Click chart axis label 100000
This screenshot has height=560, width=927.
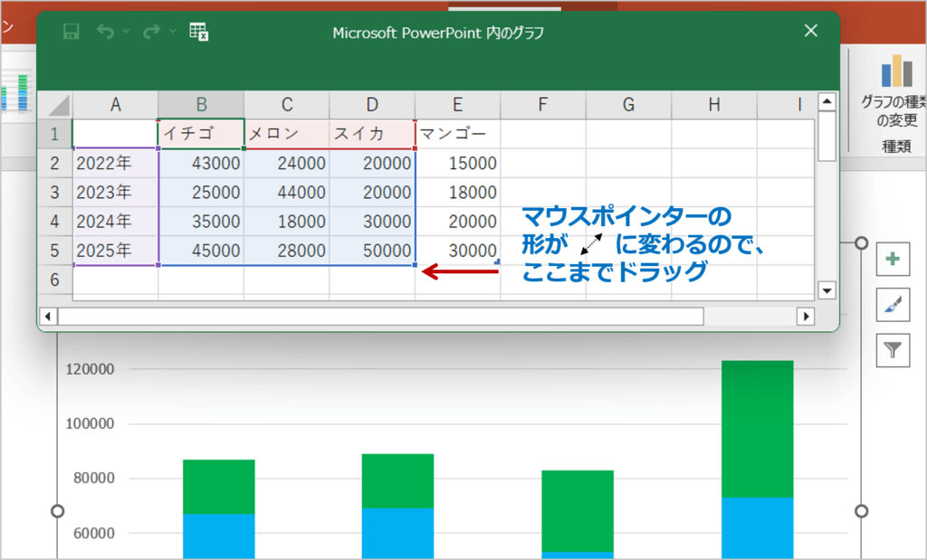click(x=90, y=423)
